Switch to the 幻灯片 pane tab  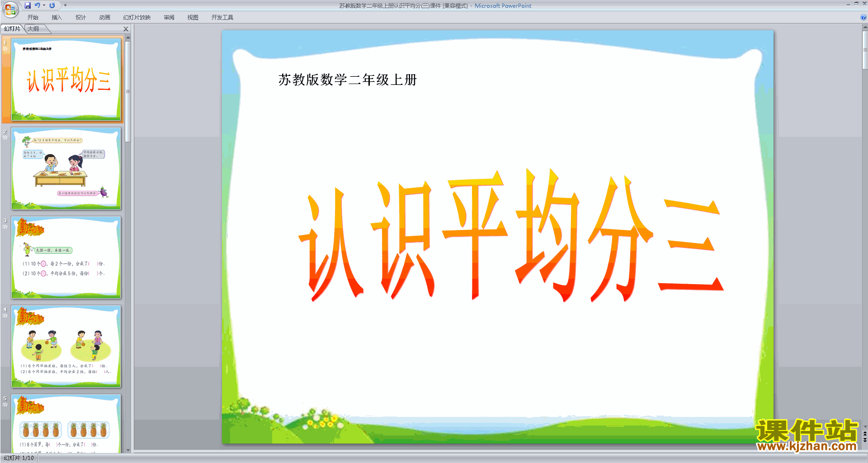(12, 29)
